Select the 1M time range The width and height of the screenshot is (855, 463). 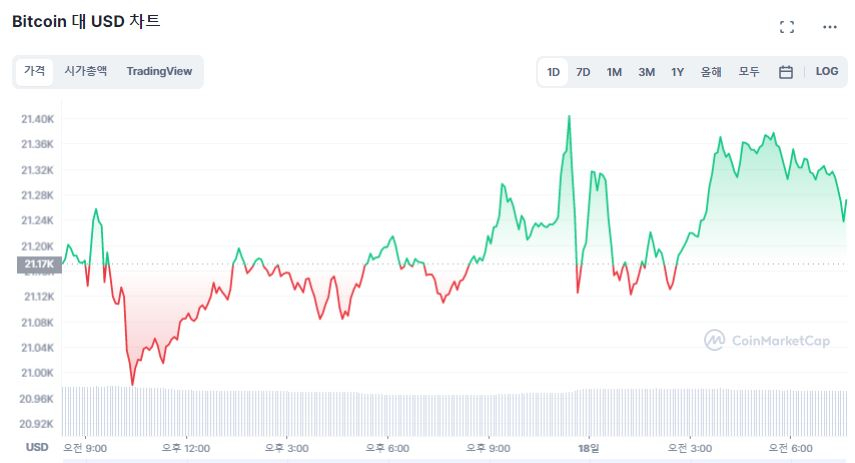(x=614, y=72)
